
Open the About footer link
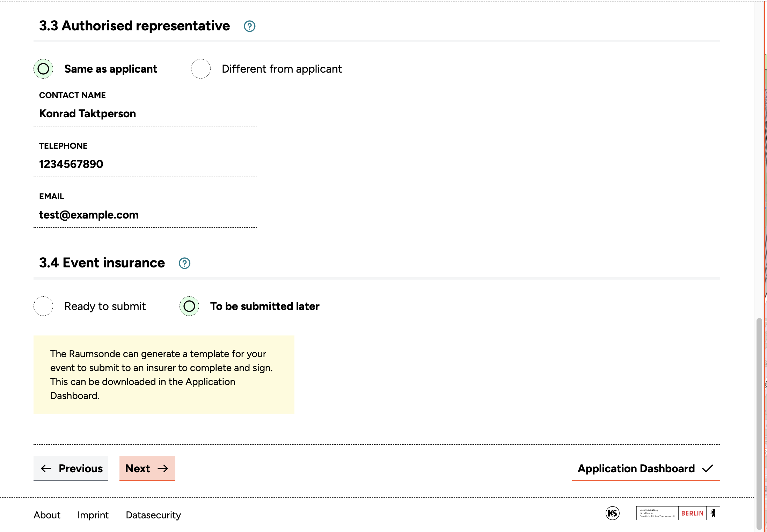click(47, 515)
